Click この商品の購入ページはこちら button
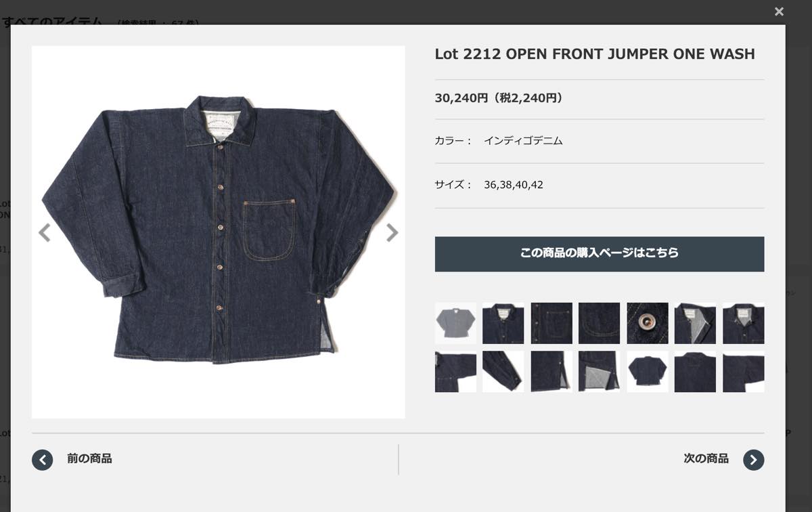Viewport: 812px width, 512px height. coord(600,254)
